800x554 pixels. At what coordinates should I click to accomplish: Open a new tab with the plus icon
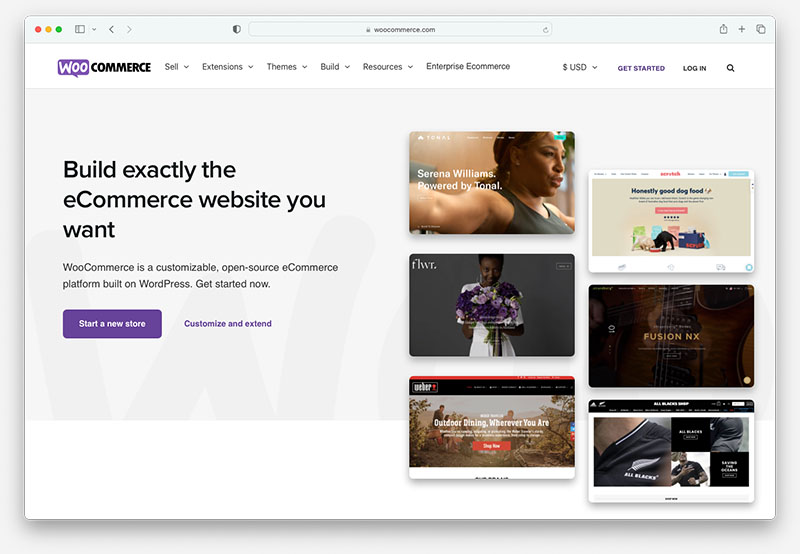pyautogui.click(x=742, y=29)
